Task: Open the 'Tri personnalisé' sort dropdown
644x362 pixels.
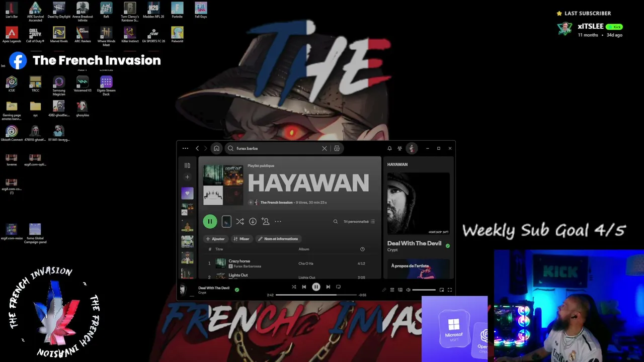Action: pos(359,221)
